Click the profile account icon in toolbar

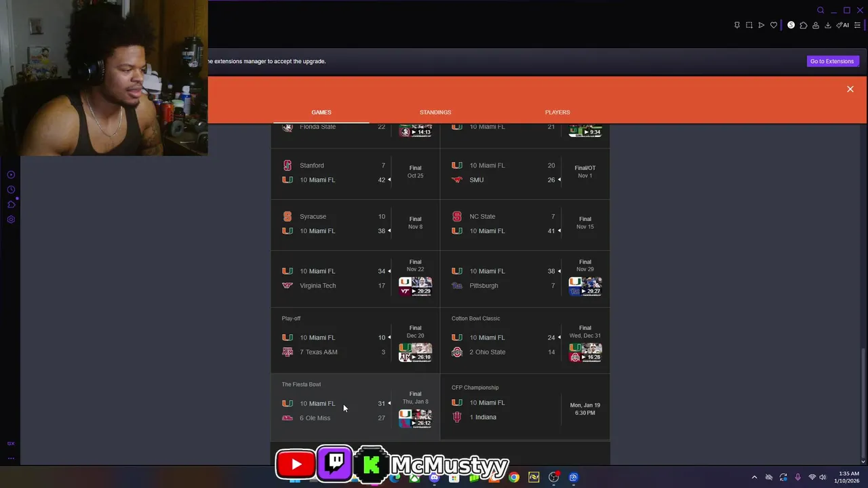[x=816, y=25]
